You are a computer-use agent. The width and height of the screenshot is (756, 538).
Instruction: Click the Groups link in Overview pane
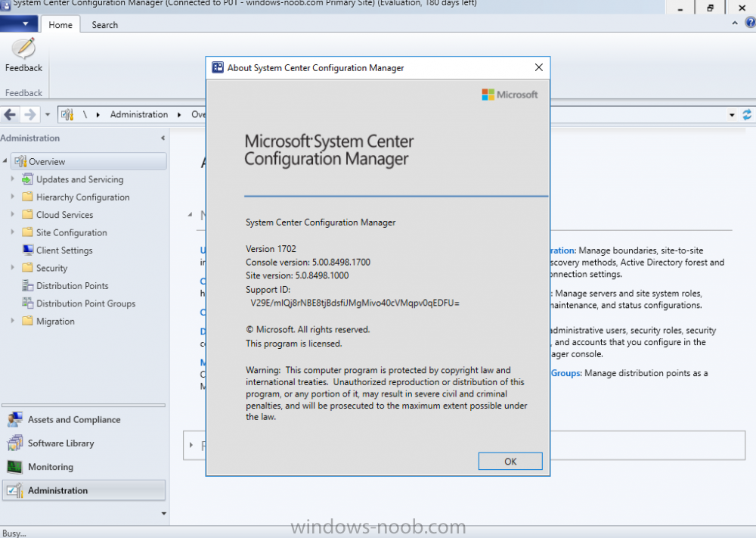point(566,373)
